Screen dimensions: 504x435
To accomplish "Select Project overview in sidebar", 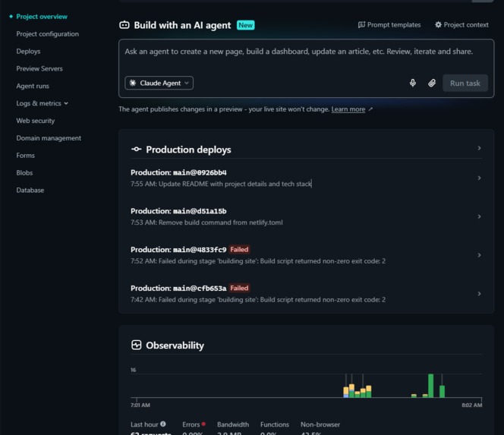I will (42, 17).
